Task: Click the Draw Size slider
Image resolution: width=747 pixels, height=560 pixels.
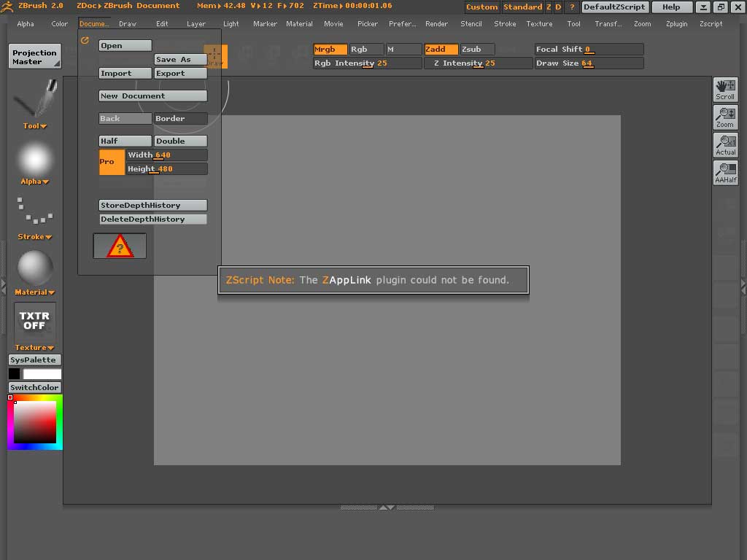Action: click(589, 63)
